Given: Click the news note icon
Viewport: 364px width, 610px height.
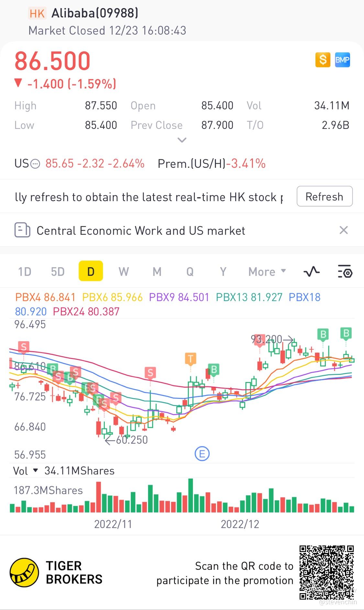Looking at the screenshot, I should pos(22,230).
